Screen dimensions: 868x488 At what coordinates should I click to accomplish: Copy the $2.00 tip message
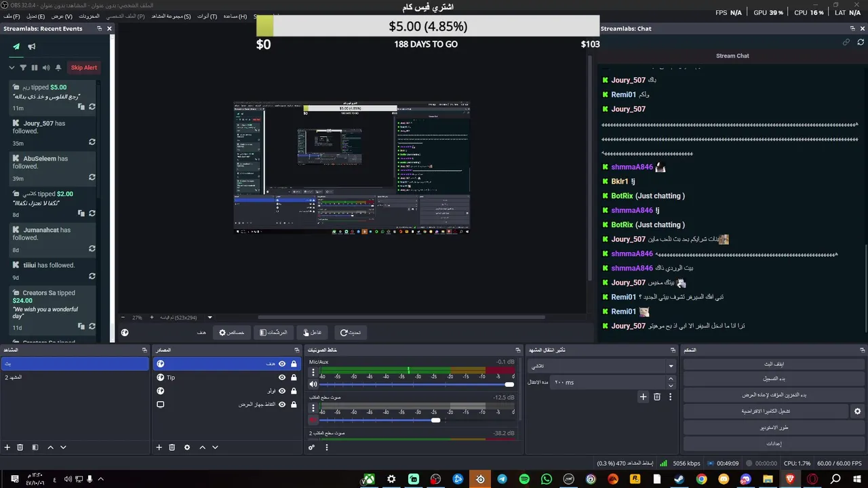(x=81, y=213)
